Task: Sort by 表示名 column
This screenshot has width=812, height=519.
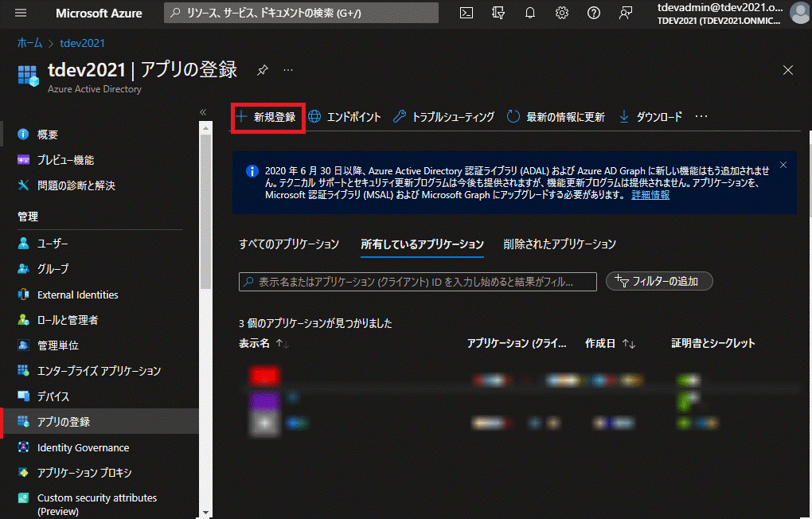Action: [264, 343]
